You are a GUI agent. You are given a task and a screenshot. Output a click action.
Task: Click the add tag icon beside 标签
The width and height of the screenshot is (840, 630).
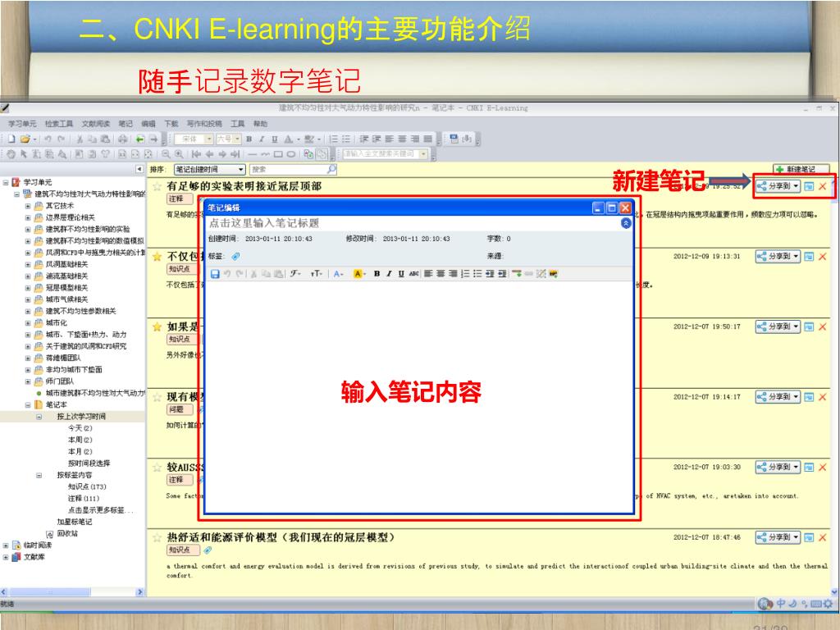[x=235, y=257]
